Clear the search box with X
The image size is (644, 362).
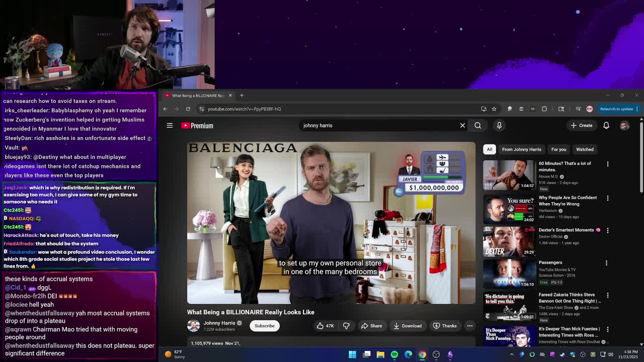tap(462, 126)
